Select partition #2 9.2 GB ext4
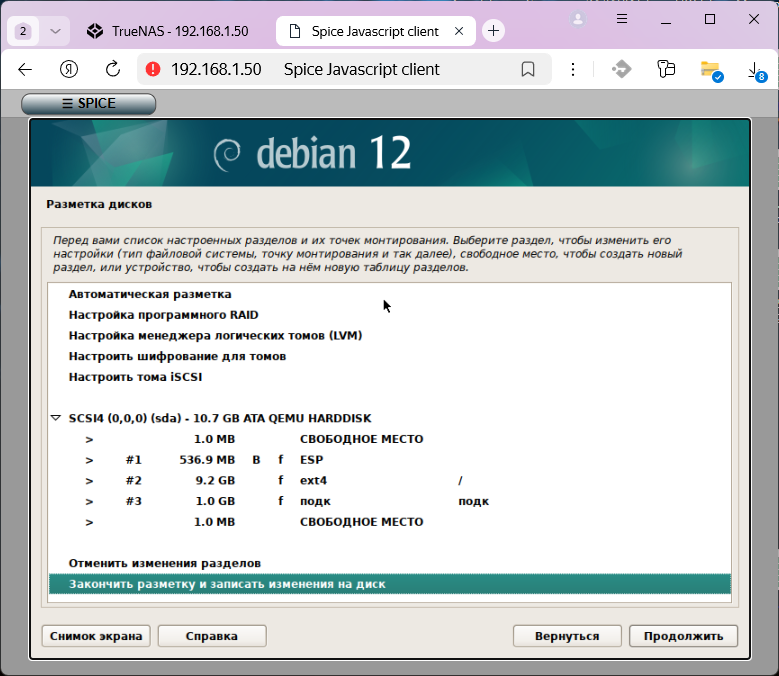The image size is (779, 676). point(390,481)
